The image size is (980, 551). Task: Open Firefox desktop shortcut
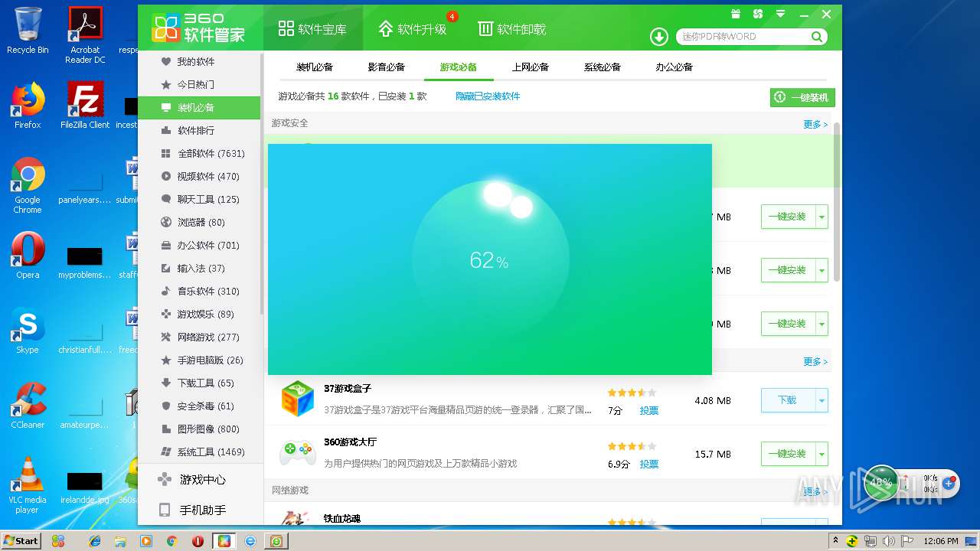[x=28, y=106]
